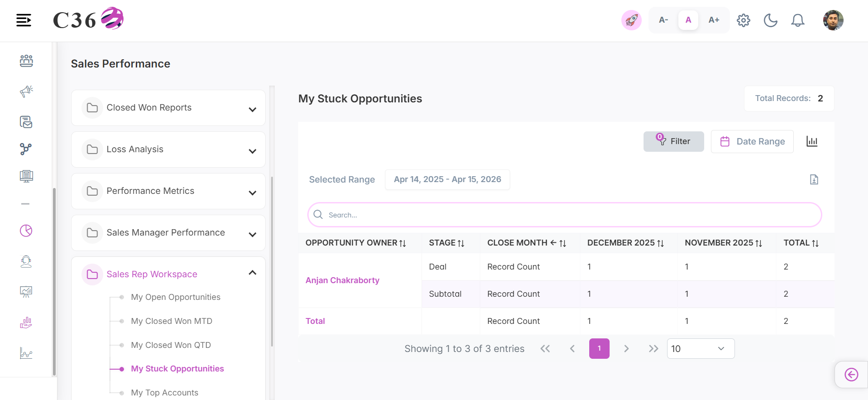Go to last page of results

coord(653,349)
